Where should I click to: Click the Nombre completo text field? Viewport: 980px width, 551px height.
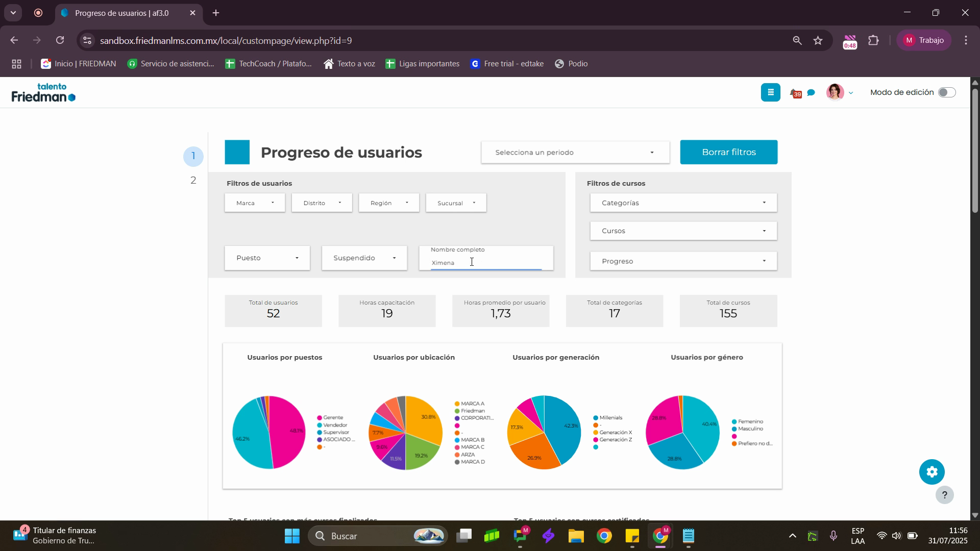tap(485, 263)
